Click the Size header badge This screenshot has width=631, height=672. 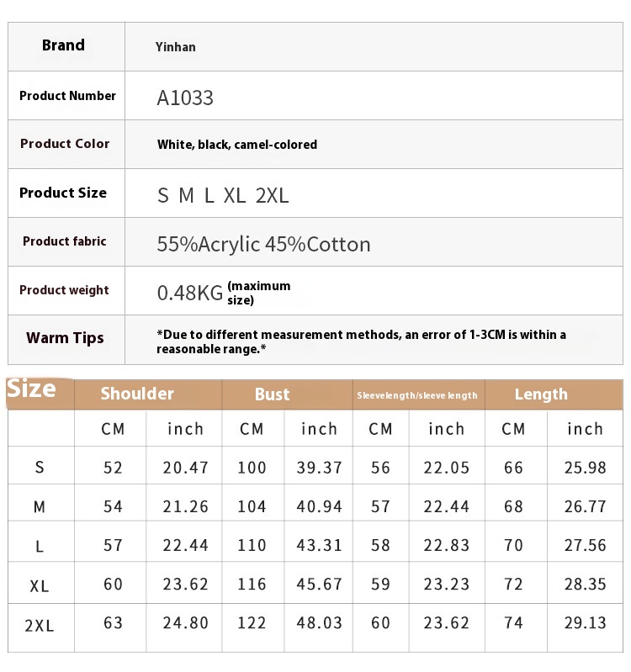32,389
